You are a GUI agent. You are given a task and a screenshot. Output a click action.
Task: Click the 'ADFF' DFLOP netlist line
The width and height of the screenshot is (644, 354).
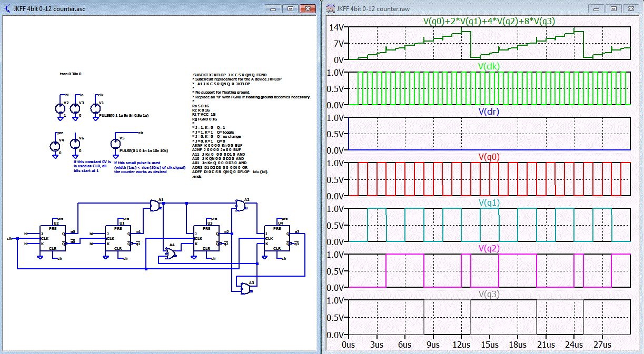(231, 173)
